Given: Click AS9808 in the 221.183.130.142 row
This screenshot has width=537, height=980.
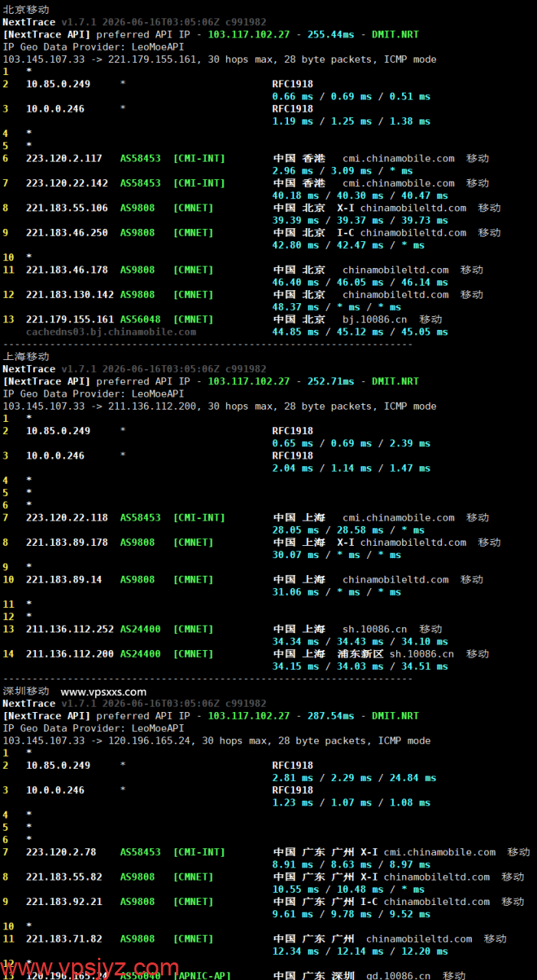Looking at the screenshot, I should [x=138, y=295].
